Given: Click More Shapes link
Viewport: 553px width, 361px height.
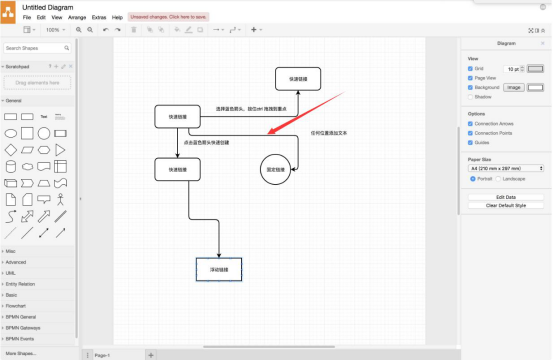Looking at the screenshot, I should pos(21,353).
